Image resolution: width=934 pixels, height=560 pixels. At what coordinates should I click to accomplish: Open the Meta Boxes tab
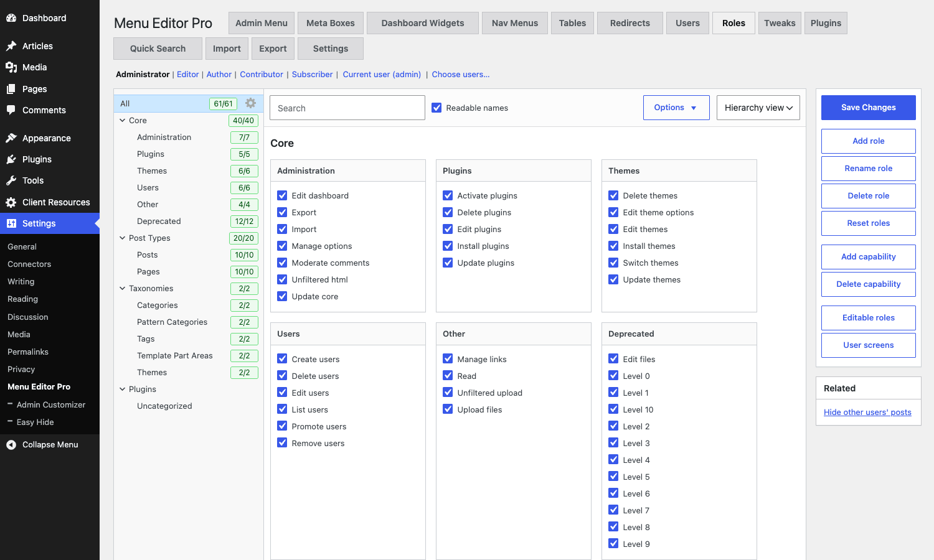331,23
